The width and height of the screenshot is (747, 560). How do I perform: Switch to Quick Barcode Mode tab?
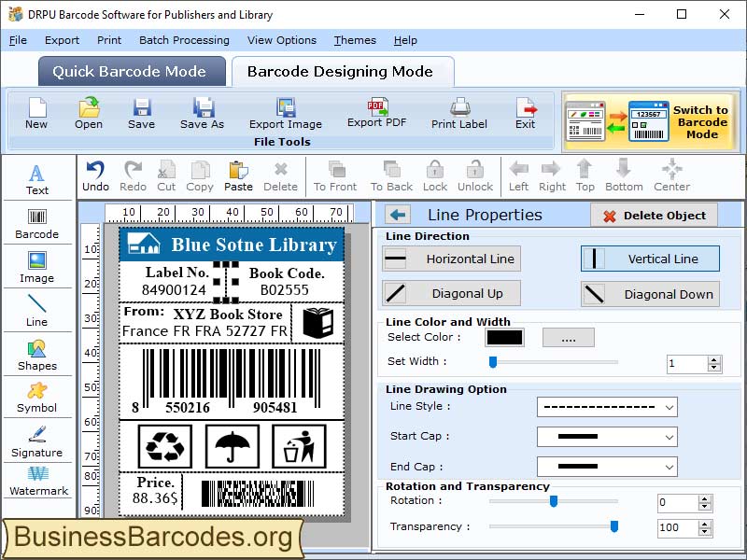pos(131,71)
